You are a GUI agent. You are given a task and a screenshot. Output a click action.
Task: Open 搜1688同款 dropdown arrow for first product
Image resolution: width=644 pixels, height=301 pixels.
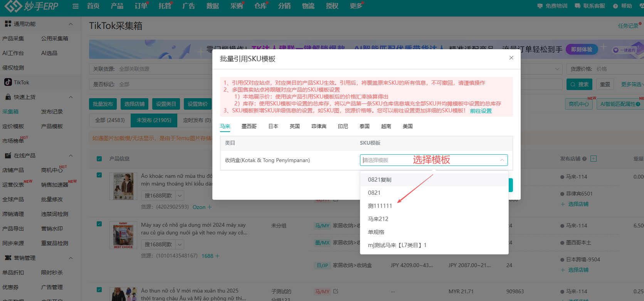click(x=180, y=196)
